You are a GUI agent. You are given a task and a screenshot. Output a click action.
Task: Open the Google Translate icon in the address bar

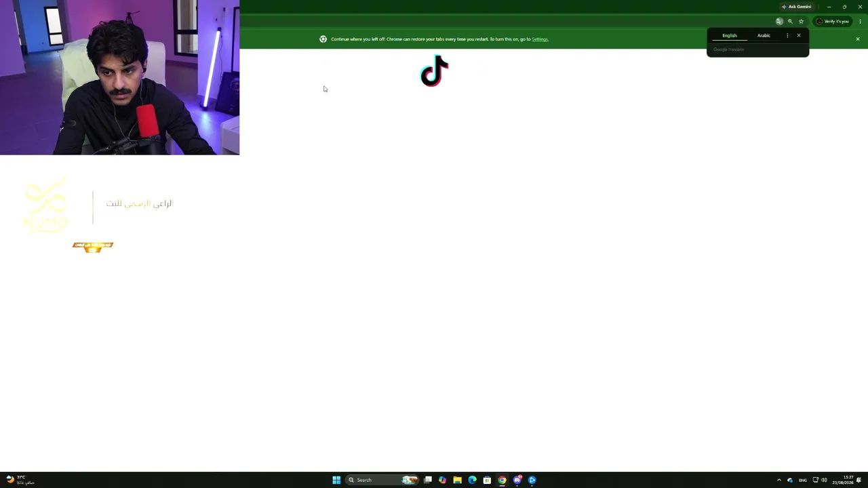point(779,22)
